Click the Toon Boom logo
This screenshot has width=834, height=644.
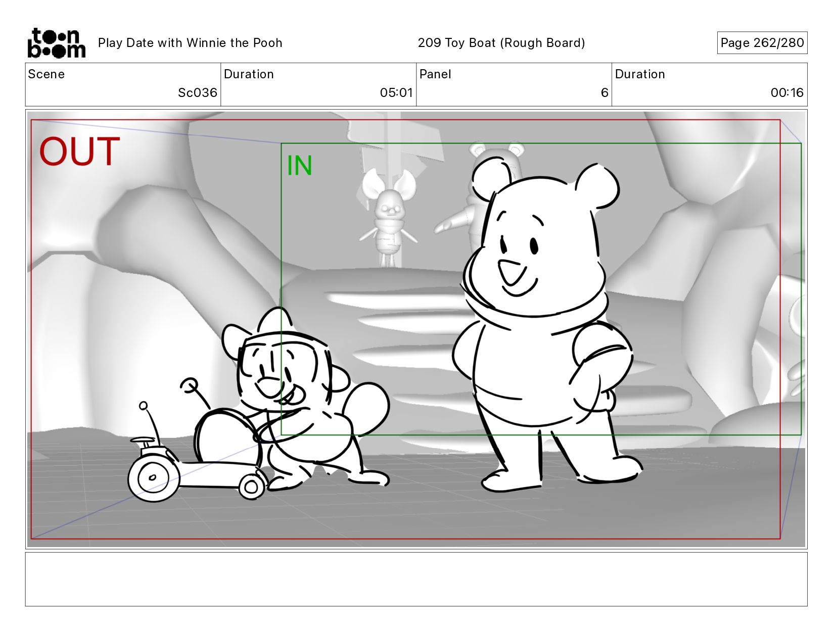[56, 43]
